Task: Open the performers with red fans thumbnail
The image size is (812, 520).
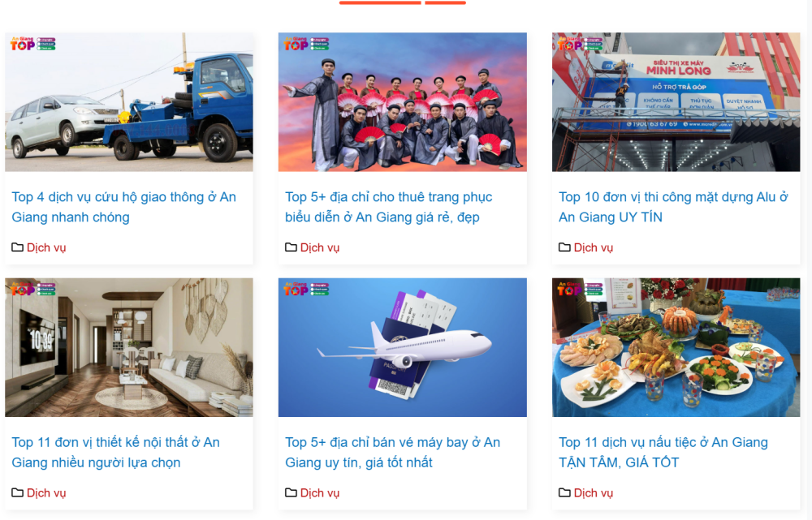Action: 403,102
